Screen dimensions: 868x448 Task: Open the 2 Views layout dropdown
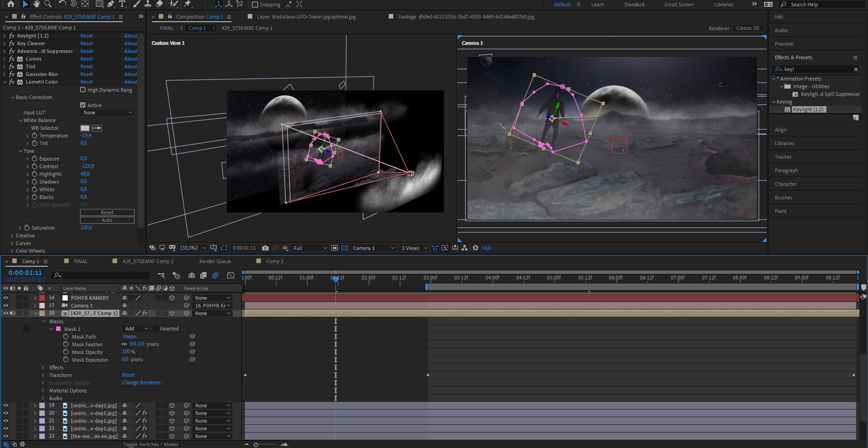pyautogui.click(x=414, y=248)
